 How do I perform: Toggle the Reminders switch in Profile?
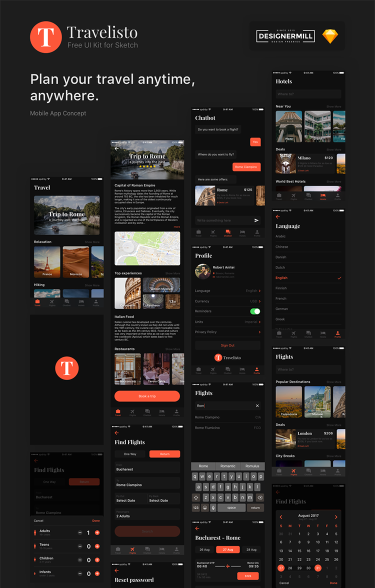[x=255, y=311]
